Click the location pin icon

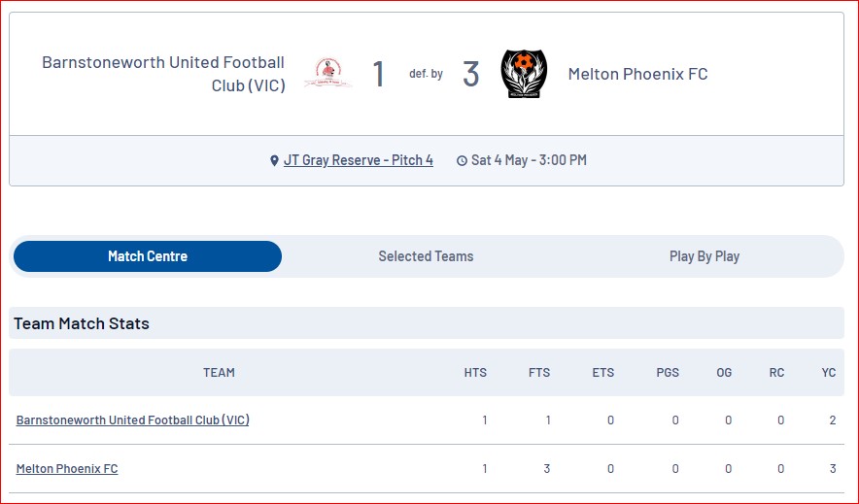pyautogui.click(x=274, y=160)
